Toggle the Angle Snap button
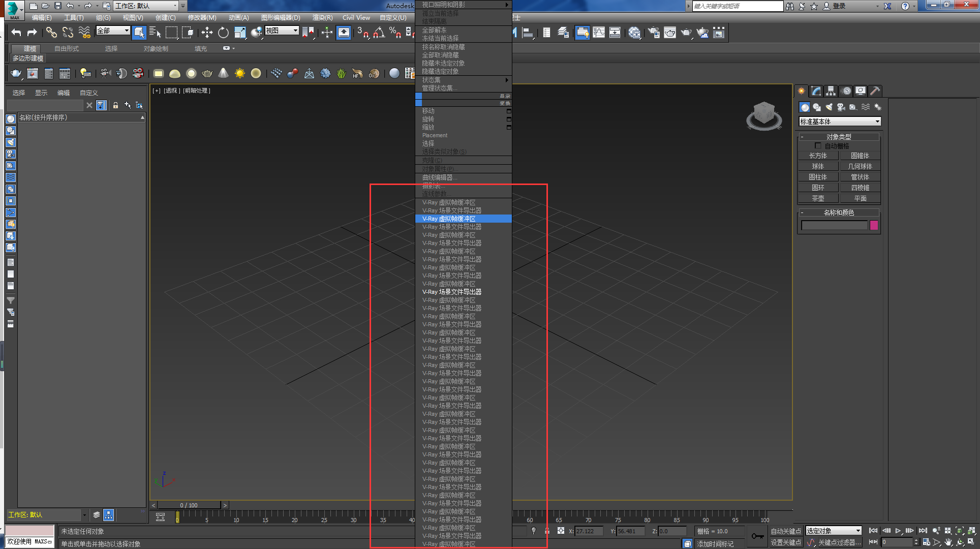 tap(379, 33)
